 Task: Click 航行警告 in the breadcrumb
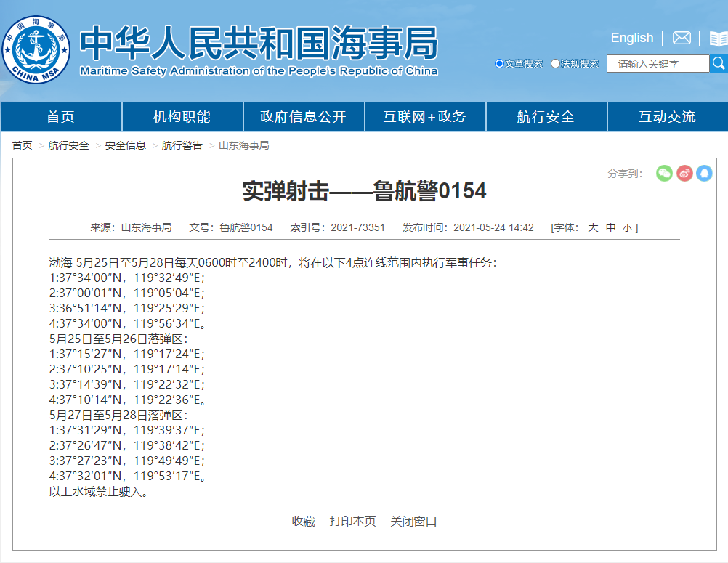point(182,145)
